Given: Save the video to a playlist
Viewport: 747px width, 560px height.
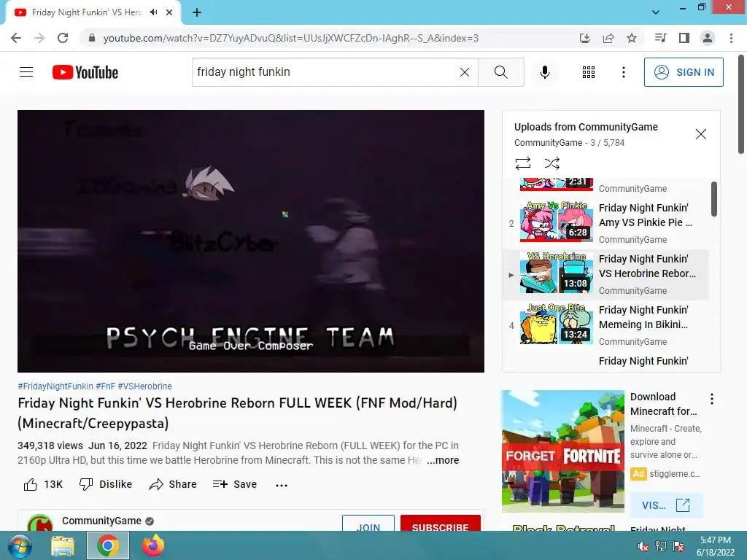Looking at the screenshot, I should click(x=235, y=484).
